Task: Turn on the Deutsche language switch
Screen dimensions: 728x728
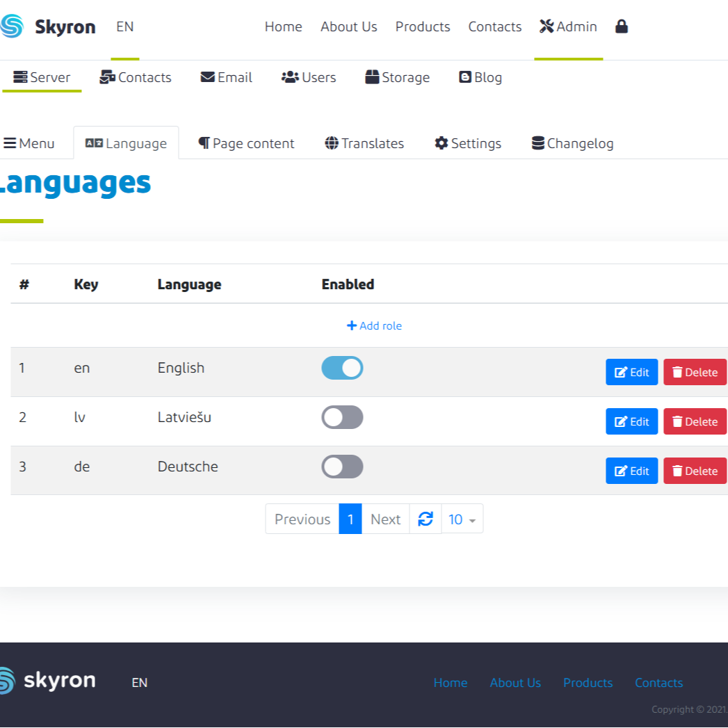Action: coord(342,467)
